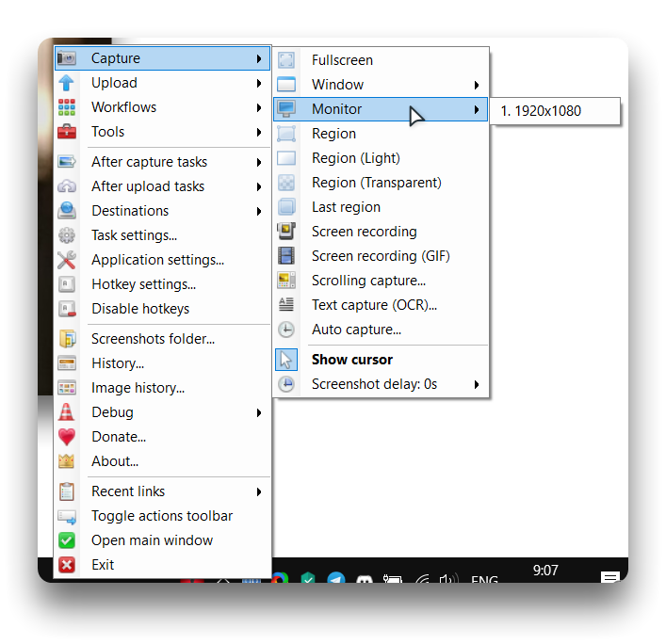Expand the After capture tasks submenu arrow
This screenshot has height=644, width=666.
(x=259, y=162)
